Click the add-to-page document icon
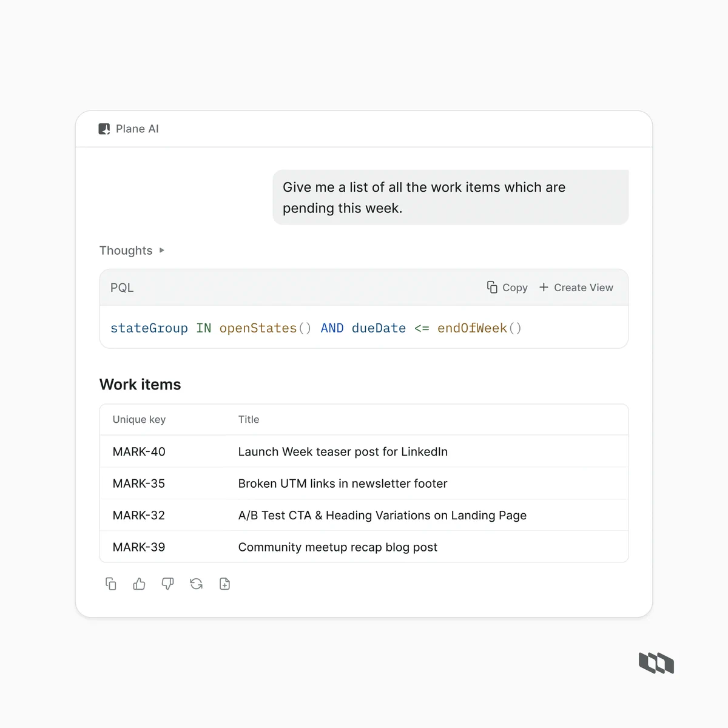 224,584
